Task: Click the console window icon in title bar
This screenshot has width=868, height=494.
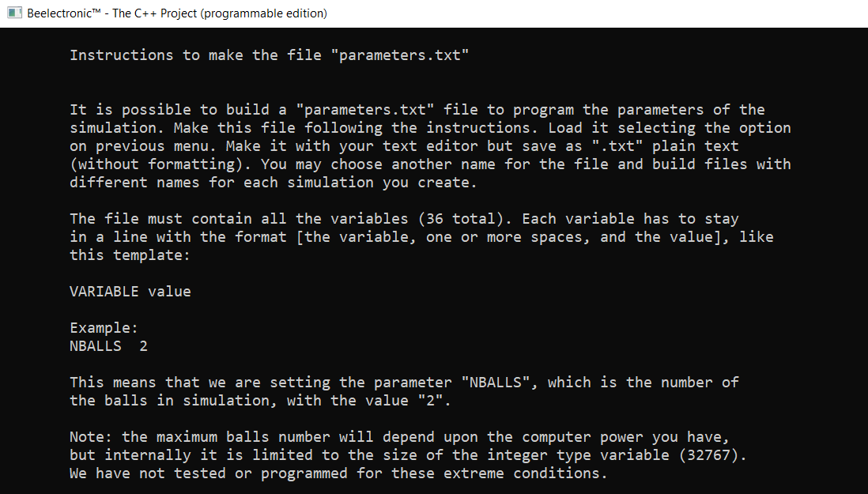Action: (15, 13)
